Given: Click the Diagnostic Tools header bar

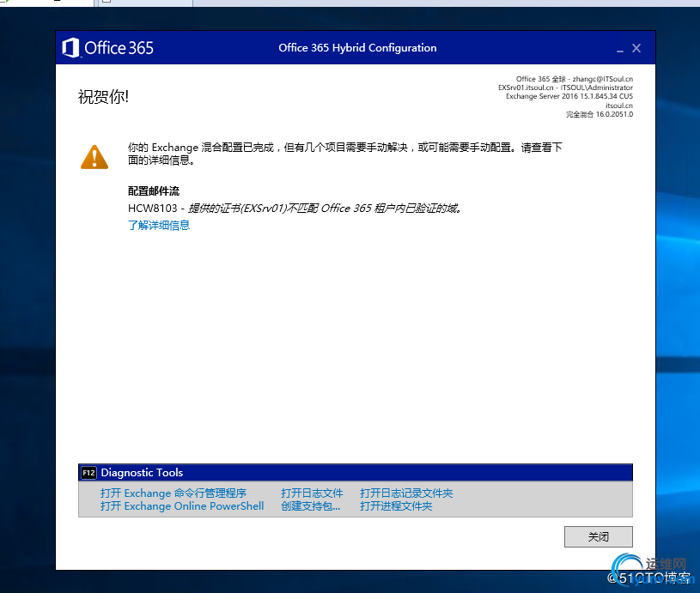Looking at the screenshot, I should [x=356, y=473].
